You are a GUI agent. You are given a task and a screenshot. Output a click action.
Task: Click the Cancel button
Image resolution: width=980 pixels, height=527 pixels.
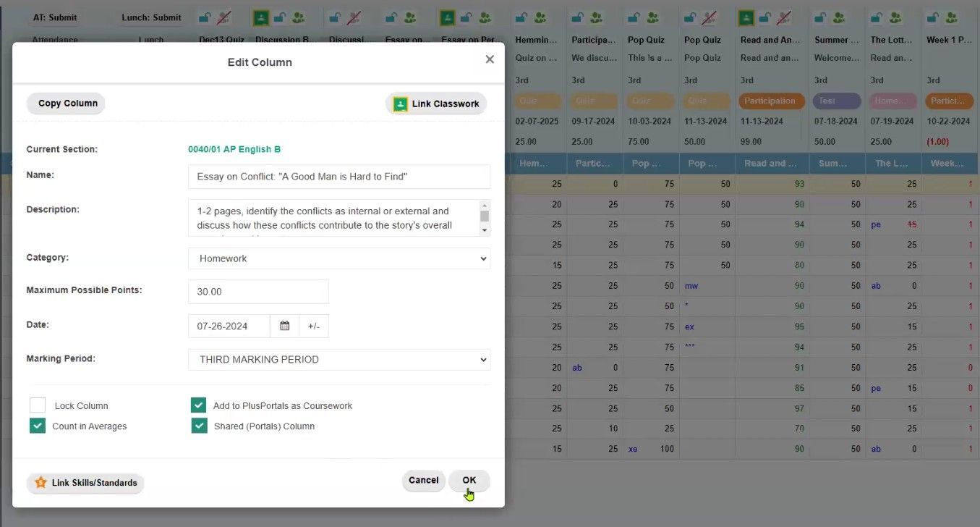click(x=423, y=480)
